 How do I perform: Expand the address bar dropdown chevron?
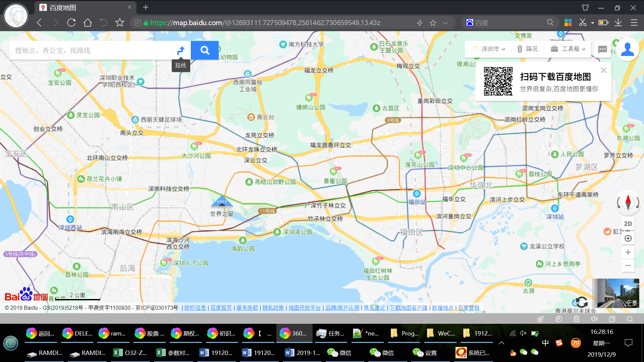tap(445, 23)
